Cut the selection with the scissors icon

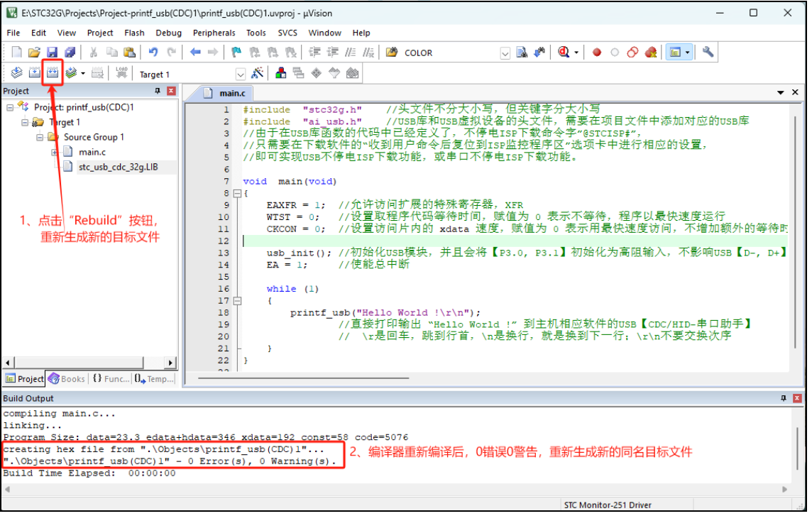[x=94, y=53]
